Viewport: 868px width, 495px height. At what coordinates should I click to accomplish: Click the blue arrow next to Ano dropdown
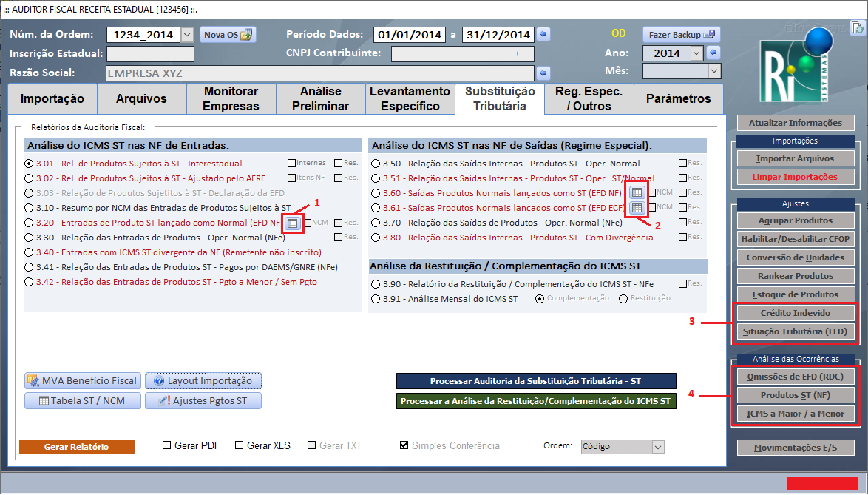[x=713, y=53]
